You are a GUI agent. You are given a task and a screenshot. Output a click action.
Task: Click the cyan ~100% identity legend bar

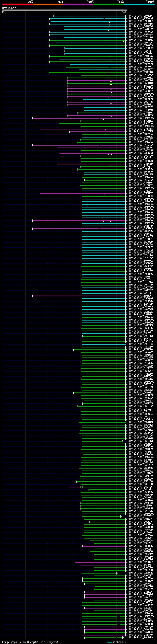[139, 4]
